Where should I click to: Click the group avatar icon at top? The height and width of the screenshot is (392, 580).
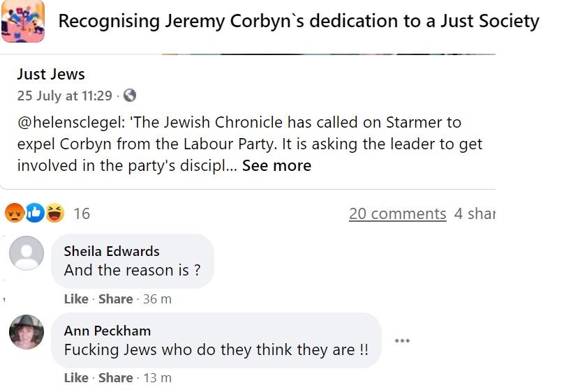[23, 21]
